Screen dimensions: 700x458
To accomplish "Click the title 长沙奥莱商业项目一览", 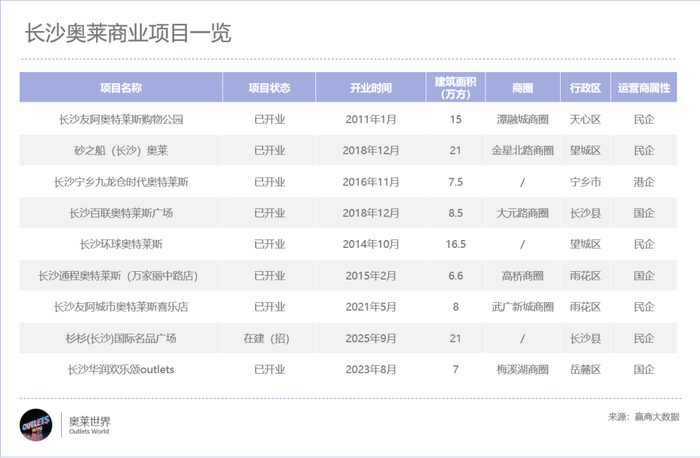I will coord(128,33).
